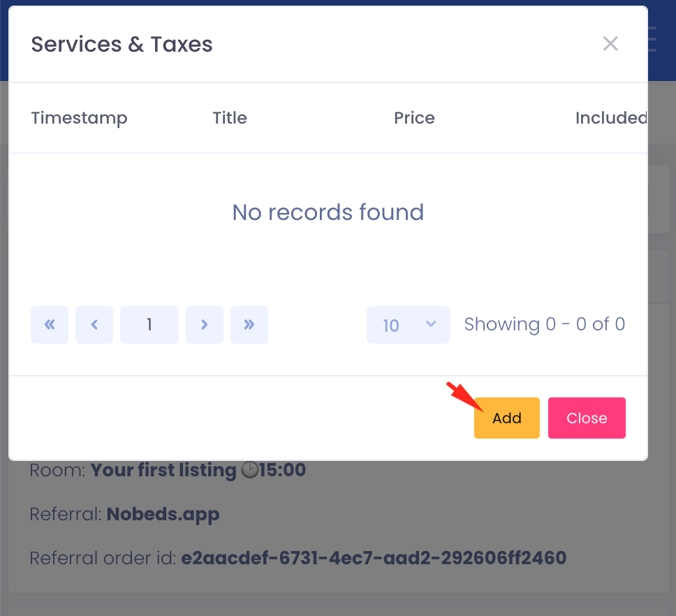Click the current page number 1
This screenshot has height=616, width=676.
pyautogui.click(x=149, y=324)
